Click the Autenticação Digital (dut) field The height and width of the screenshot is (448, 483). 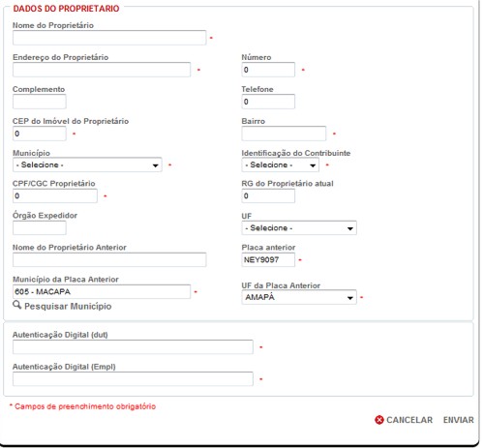pyautogui.click(x=133, y=347)
